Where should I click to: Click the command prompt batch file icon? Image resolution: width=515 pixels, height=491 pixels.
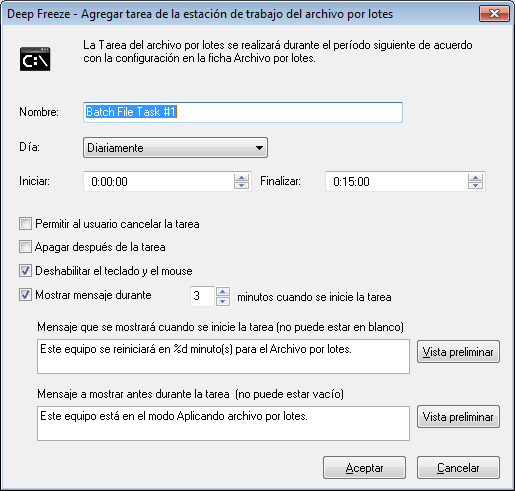coord(35,59)
